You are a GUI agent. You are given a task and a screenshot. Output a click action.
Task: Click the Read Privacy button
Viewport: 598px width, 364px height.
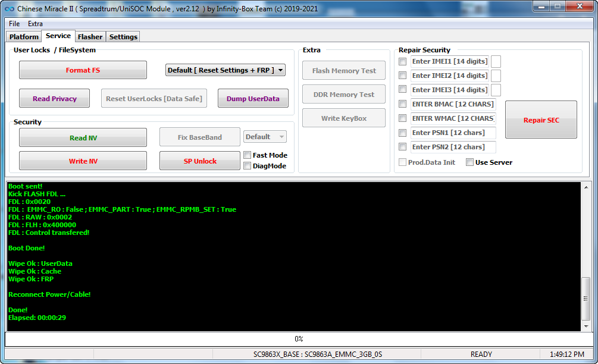click(x=55, y=98)
